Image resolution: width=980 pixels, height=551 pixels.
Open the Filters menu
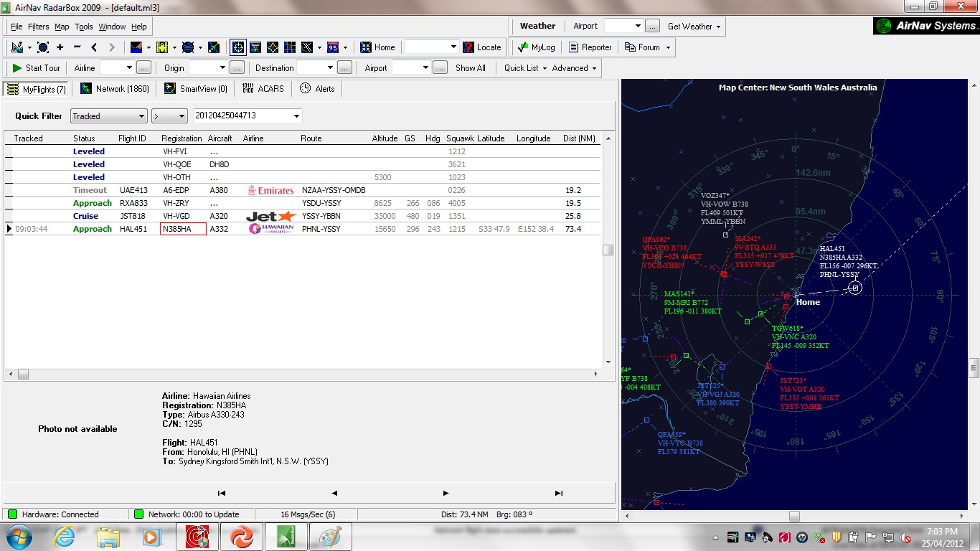pyautogui.click(x=39, y=27)
